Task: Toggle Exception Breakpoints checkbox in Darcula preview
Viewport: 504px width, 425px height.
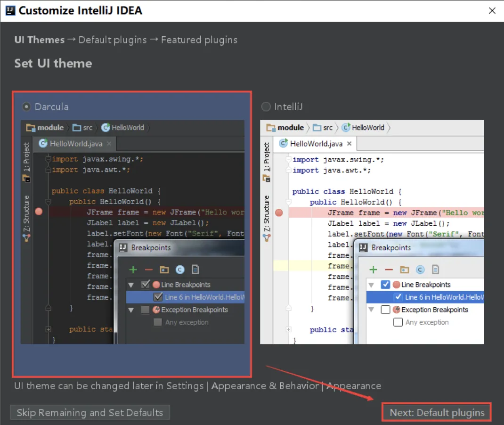Action: point(146,309)
